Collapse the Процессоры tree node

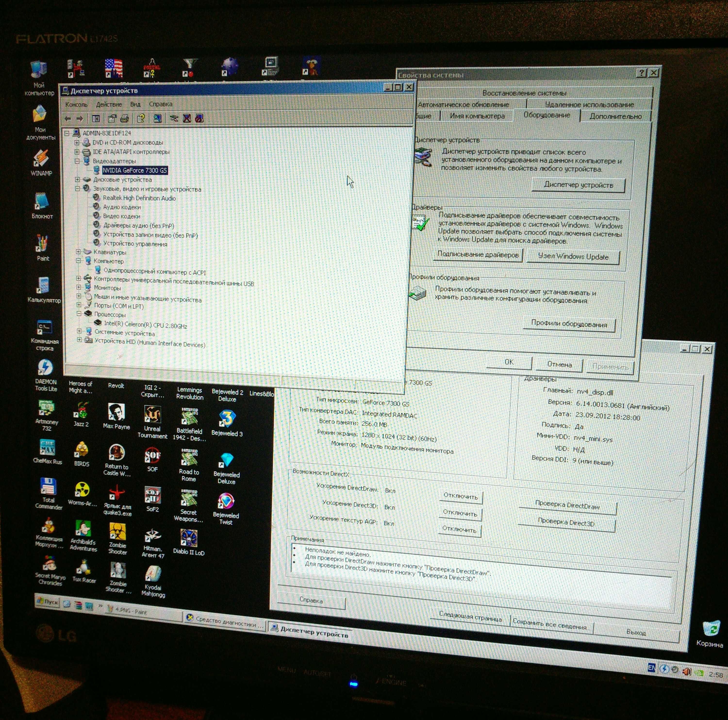click(x=79, y=314)
